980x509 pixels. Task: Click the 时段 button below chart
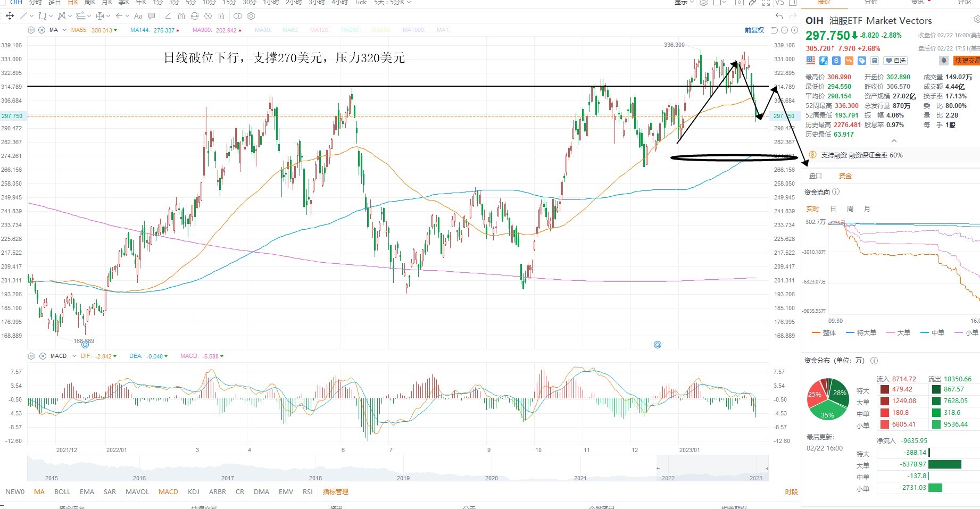[x=791, y=491]
